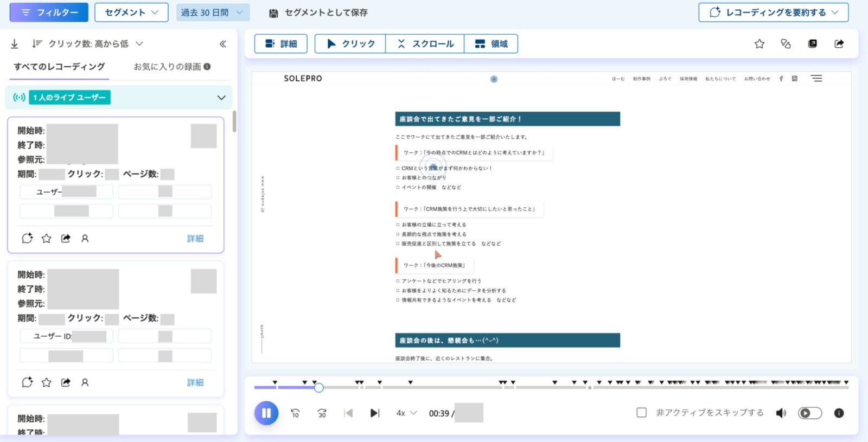Favorite this recording with the toolbar star

759,44
